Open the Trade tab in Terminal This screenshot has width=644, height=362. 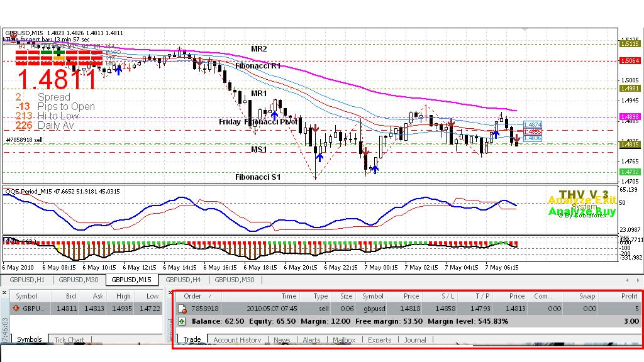tap(192, 339)
